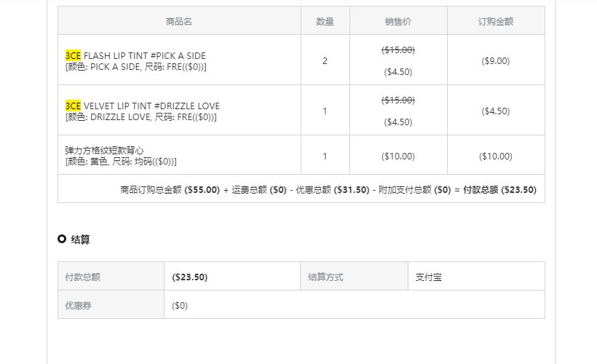Click the 3CE FLASH LIP TINT product name

(135, 55)
